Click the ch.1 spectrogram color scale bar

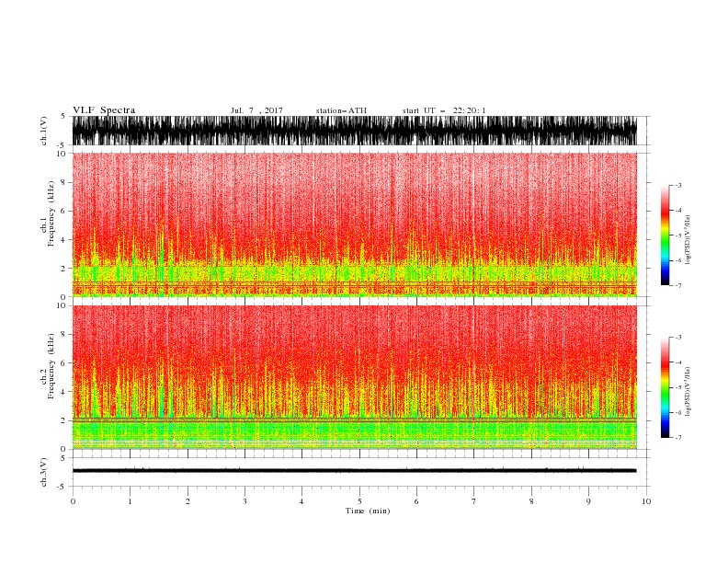point(665,236)
